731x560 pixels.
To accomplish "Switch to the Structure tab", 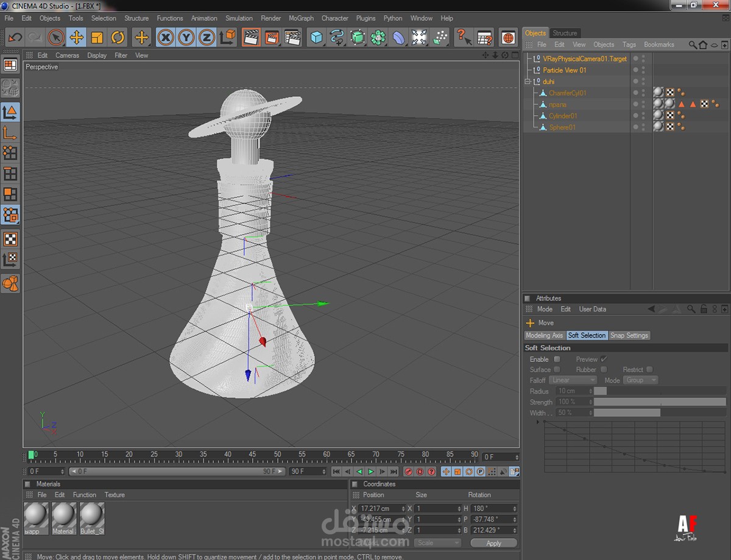I will tap(565, 33).
